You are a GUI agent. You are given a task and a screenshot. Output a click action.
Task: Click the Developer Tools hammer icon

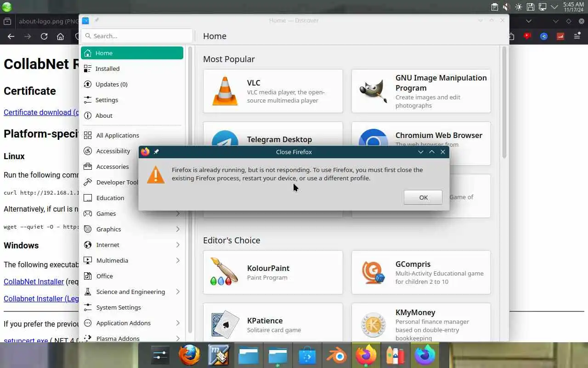click(88, 182)
